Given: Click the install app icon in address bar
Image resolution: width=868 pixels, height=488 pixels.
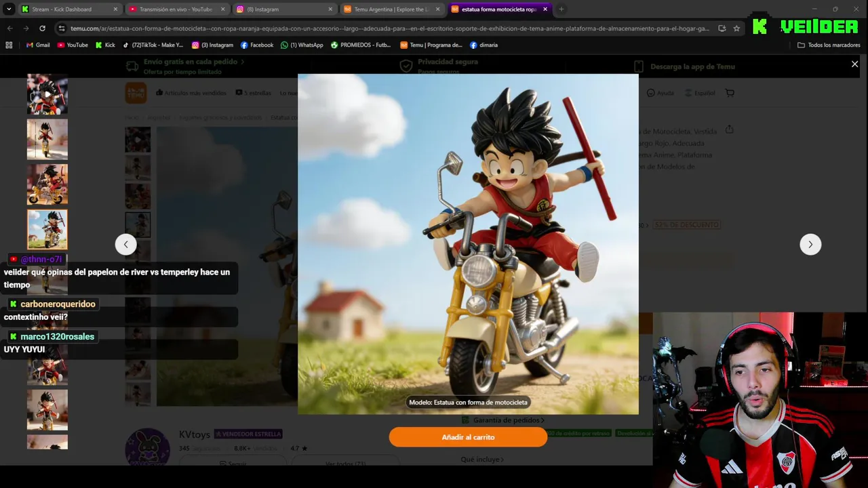Looking at the screenshot, I should coord(722,28).
